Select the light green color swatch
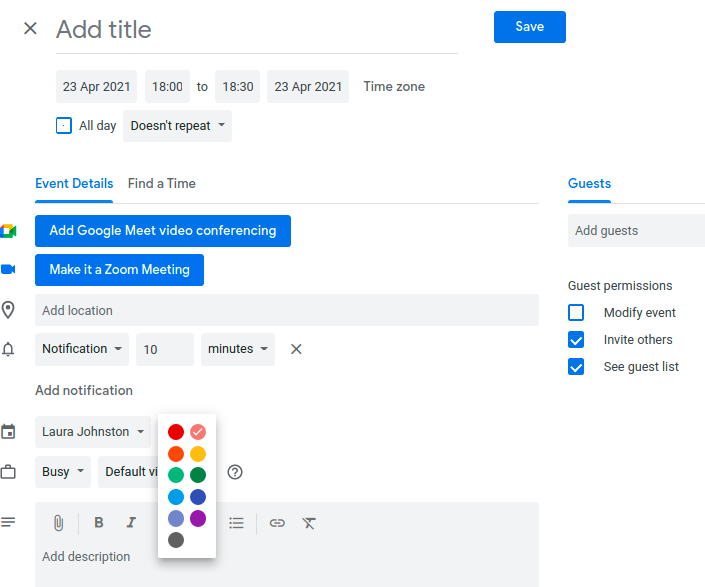Screen dimensions: 705x587 click(x=176, y=475)
